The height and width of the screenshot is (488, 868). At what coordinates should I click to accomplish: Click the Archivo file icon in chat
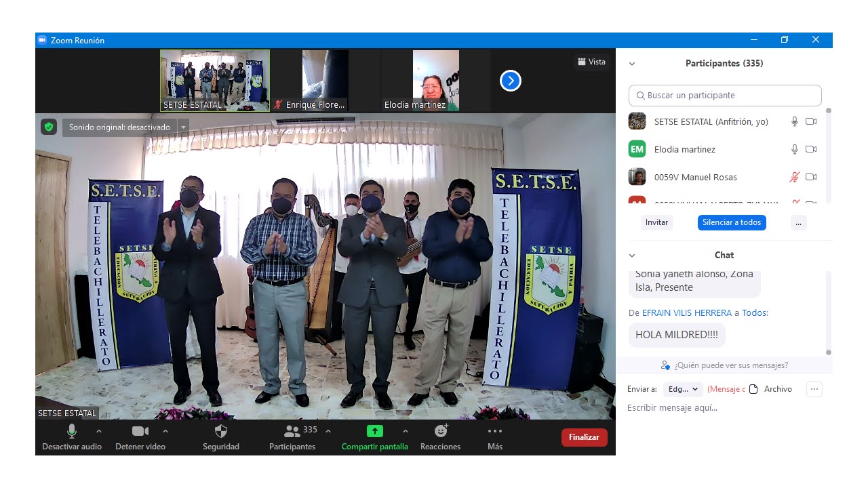pos(753,389)
